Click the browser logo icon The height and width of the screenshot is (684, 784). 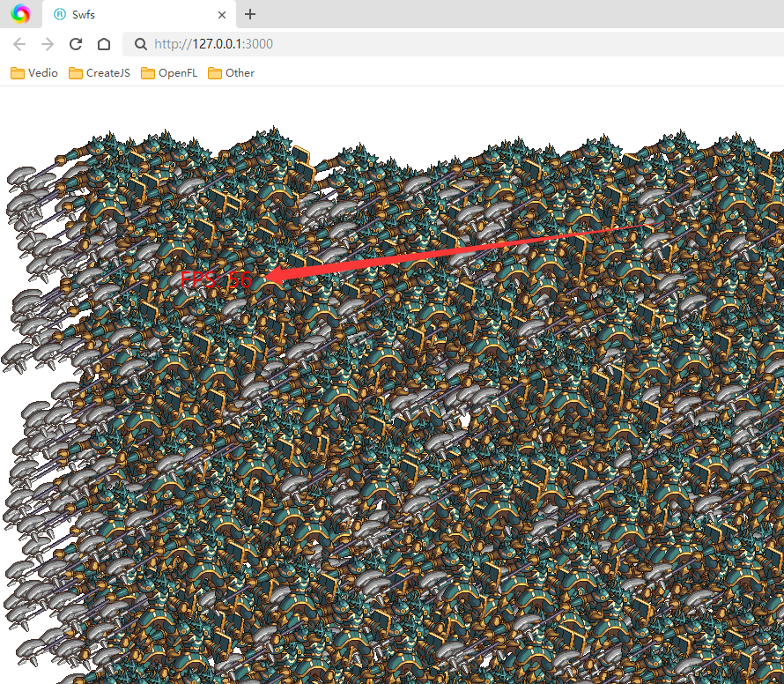(20, 14)
